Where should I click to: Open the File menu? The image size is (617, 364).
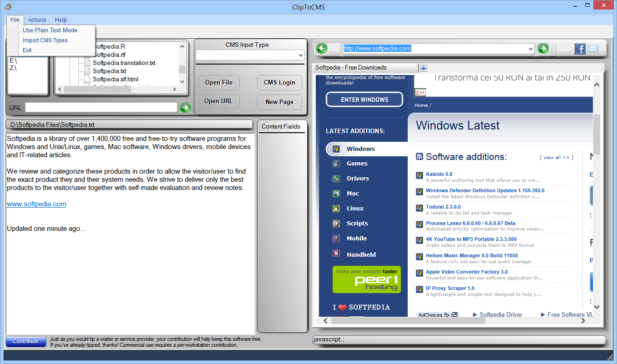pos(15,20)
